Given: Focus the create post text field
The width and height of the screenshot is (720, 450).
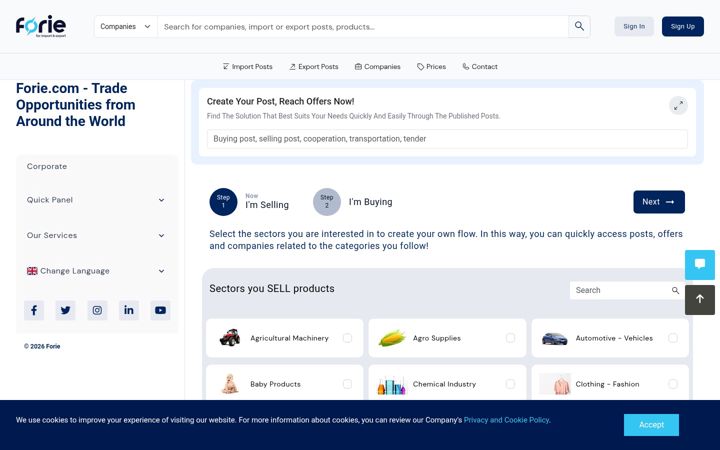Looking at the screenshot, I should coord(447,139).
